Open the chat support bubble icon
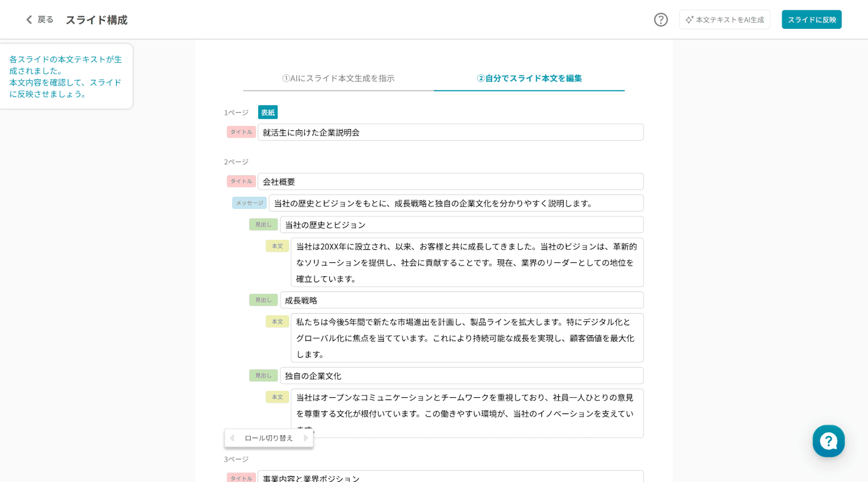 [828, 441]
